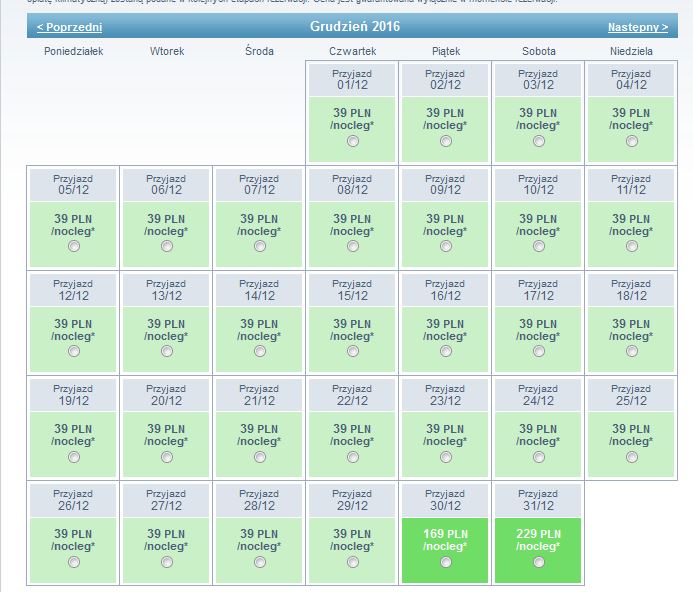This screenshot has width=693, height=592.
Task: Select arrival radio button for 06/12
Action: pos(167,246)
